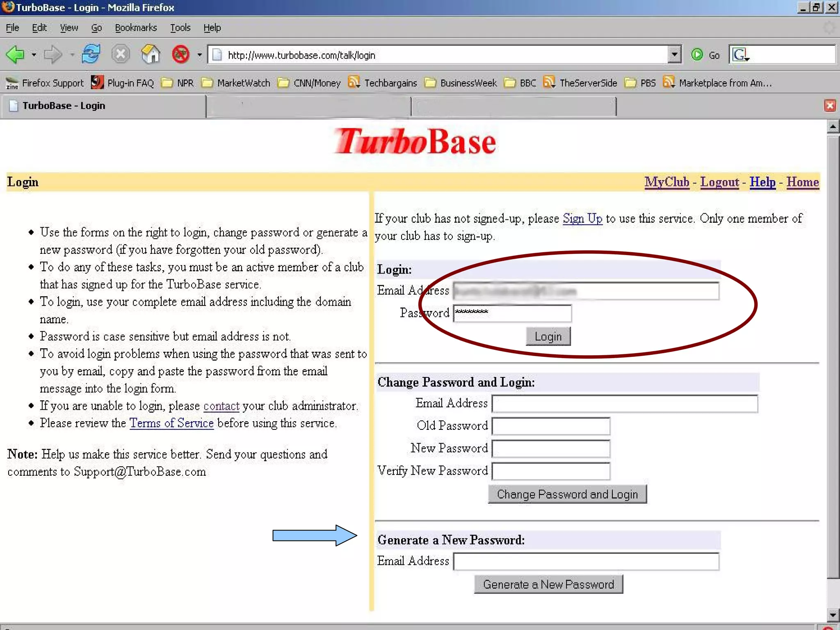
Task: Open the address bar history dropdown
Action: click(674, 55)
